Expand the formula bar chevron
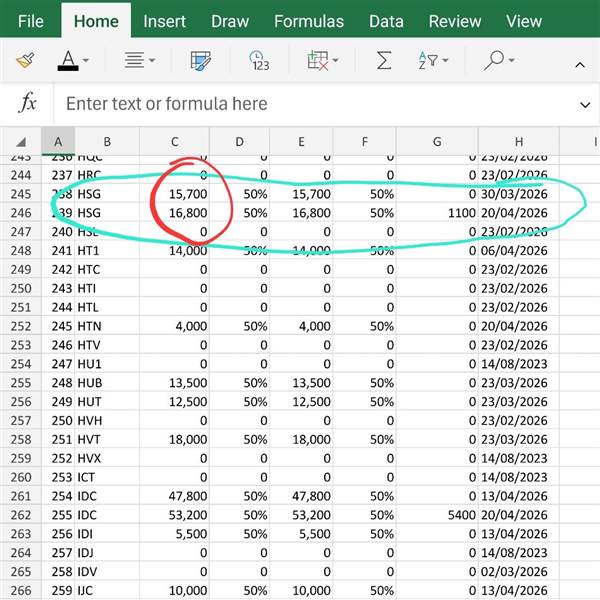 coord(585,104)
